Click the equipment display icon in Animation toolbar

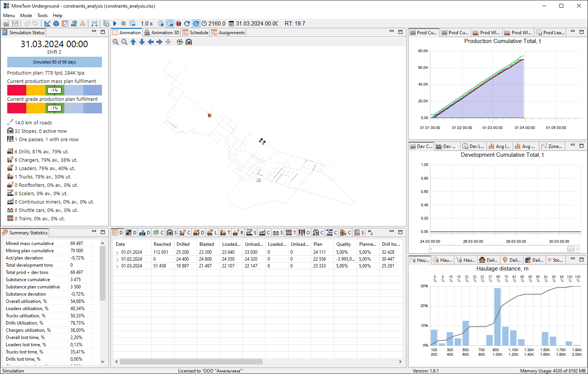pos(180,42)
